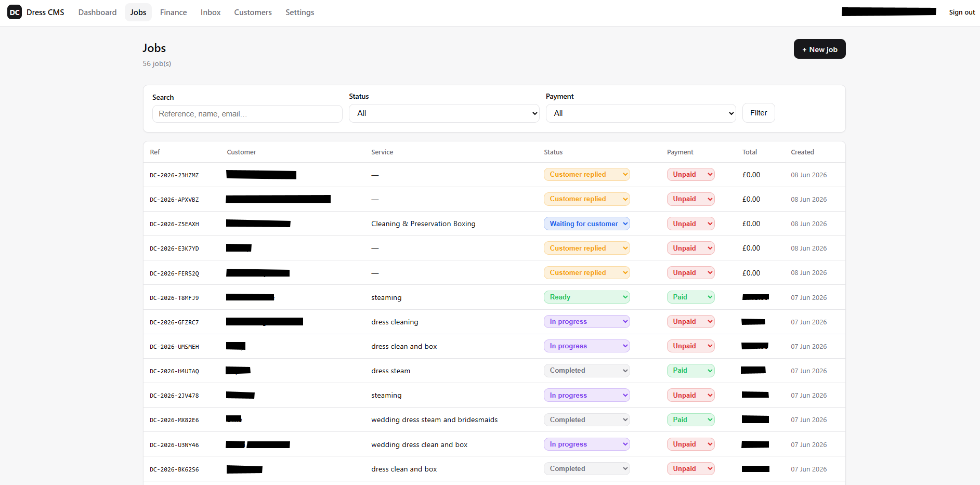Go to the Finance tab

173,12
